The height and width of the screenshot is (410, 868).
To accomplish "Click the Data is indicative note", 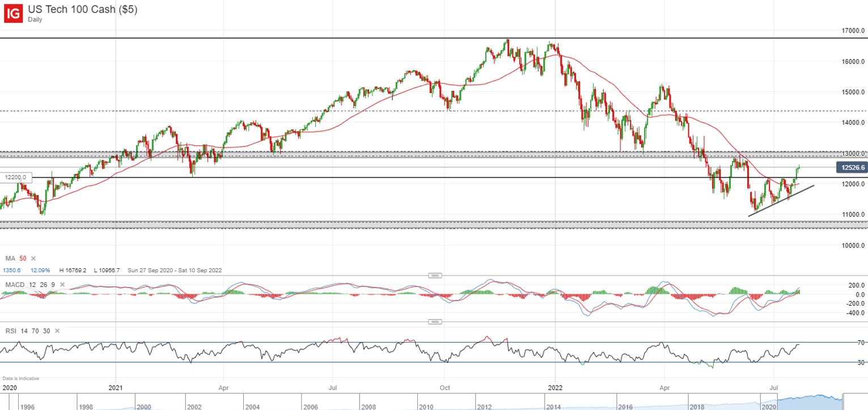I will (x=21, y=378).
